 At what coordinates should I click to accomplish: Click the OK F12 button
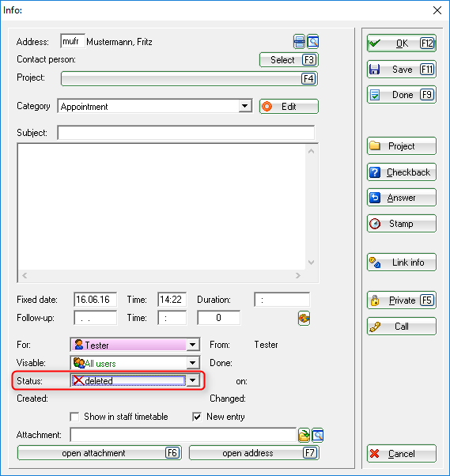402,43
